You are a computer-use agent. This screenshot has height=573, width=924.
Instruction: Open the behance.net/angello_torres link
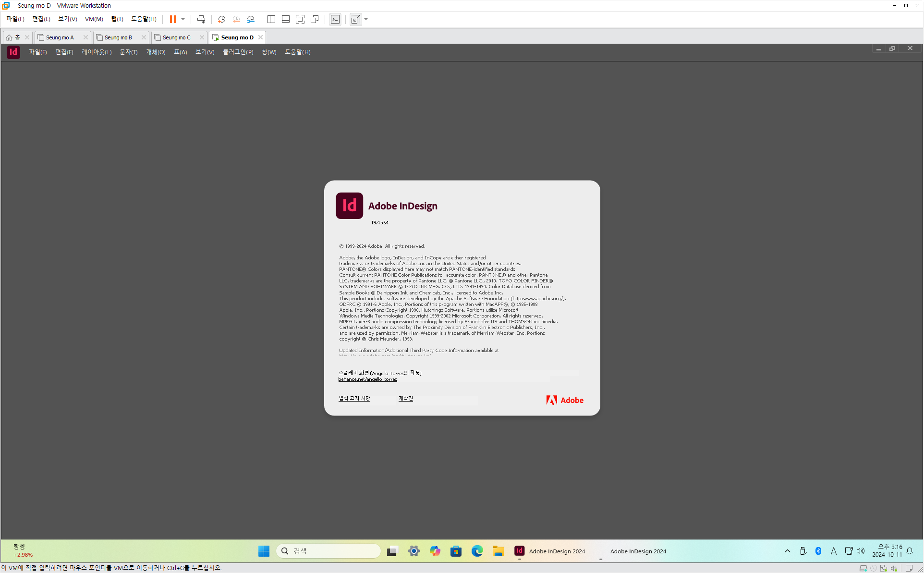pos(367,379)
